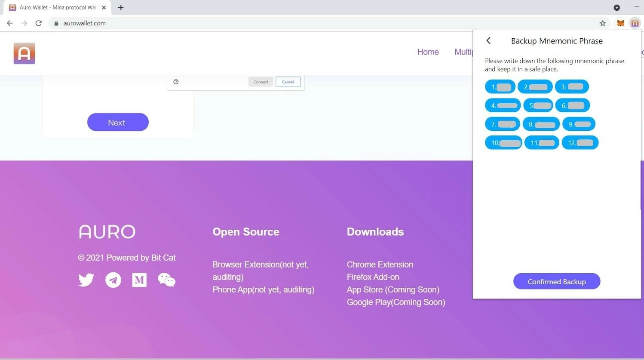Image resolution: width=644 pixels, height=360 pixels.
Task: Click the Backup Mnemonic Phrase title
Action: pyautogui.click(x=557, y=41)
